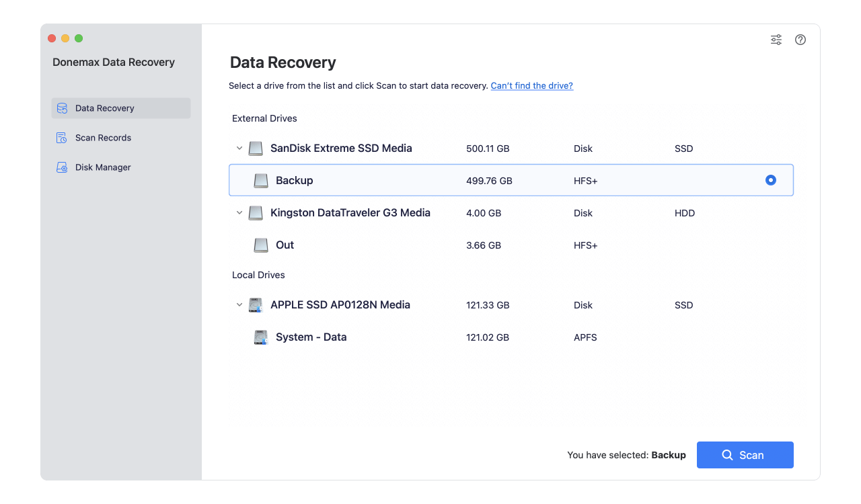Click the Backup volume drive icon
Viewport: 861px width, 504px height.
[x=261, y=180]
